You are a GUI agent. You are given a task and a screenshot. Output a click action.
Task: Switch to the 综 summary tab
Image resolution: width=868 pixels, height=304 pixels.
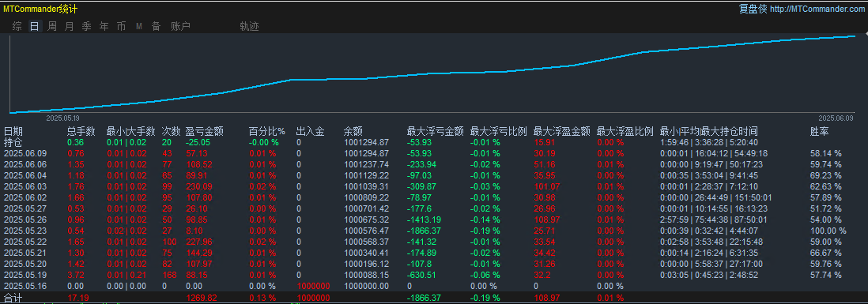(17, 26)
